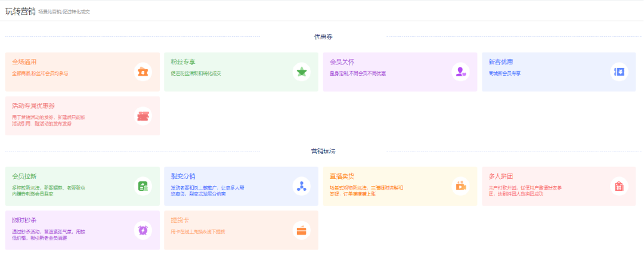
Task: Click the subtitle '场景化营销,促进转化成交'
Action: coord(64,13)
